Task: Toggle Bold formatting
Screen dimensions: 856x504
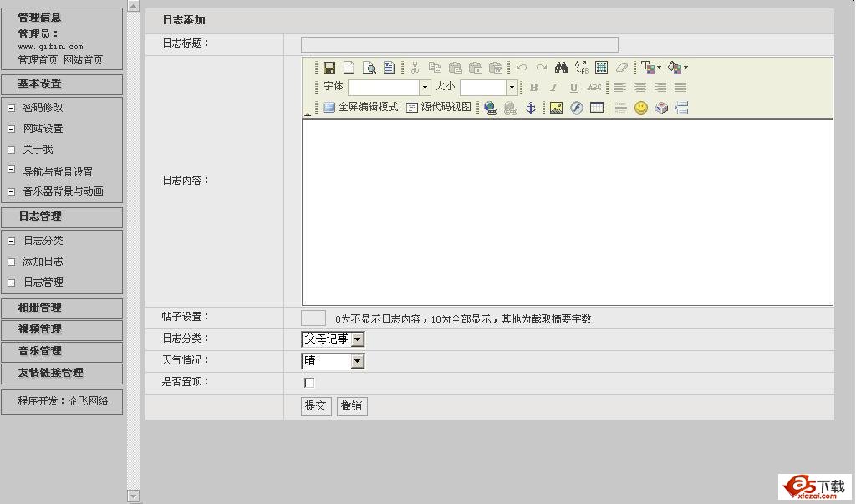Action: click(534, 88)
